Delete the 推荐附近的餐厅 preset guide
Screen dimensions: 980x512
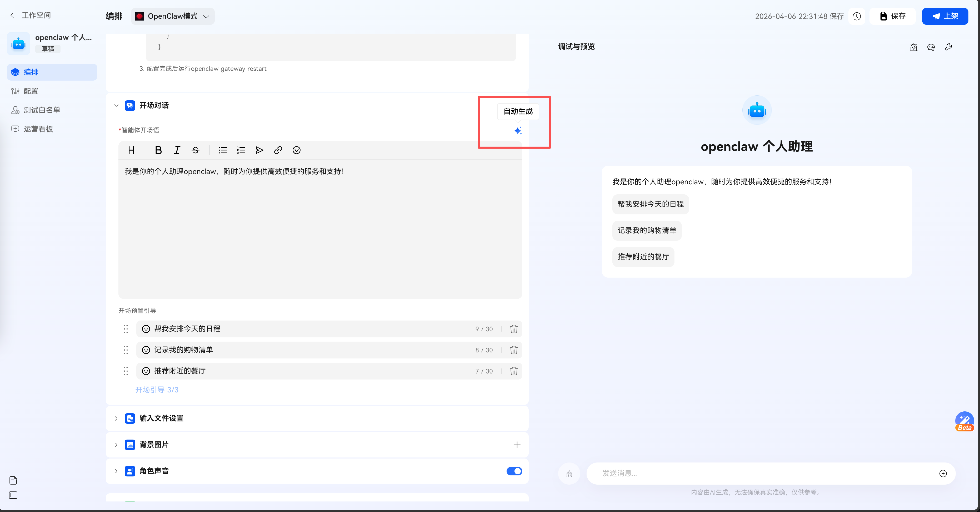pyautogui.click(x=514, y=371)
